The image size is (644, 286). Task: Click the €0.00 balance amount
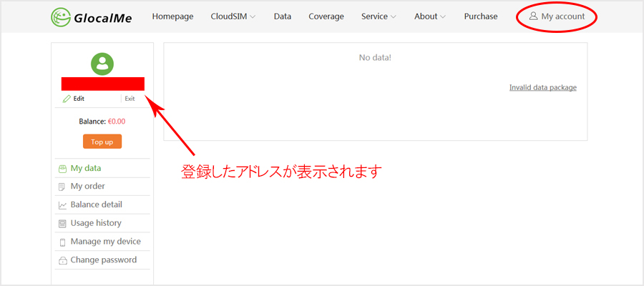tap(117, 122)
